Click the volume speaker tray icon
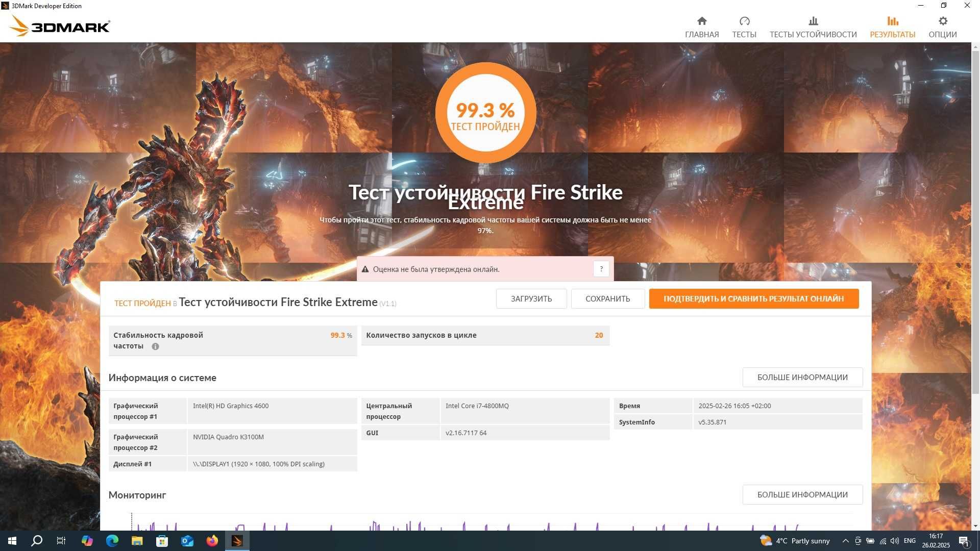This screenshot has width=980, height=551. pyautogui.click(x=894, y=541)
